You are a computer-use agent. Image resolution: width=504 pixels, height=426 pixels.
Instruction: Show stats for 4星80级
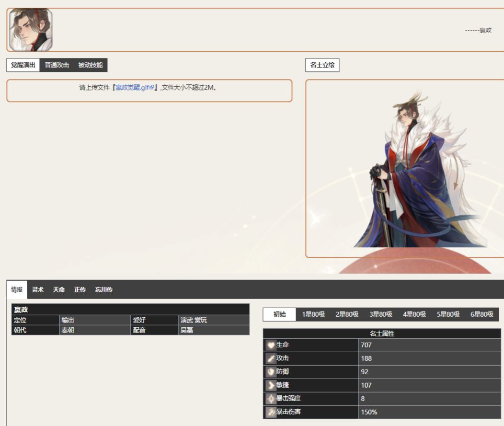[414, 314]
